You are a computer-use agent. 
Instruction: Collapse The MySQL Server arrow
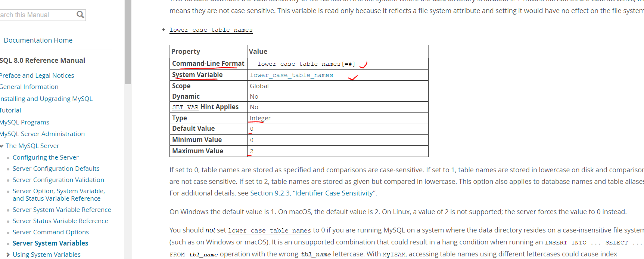1,146
